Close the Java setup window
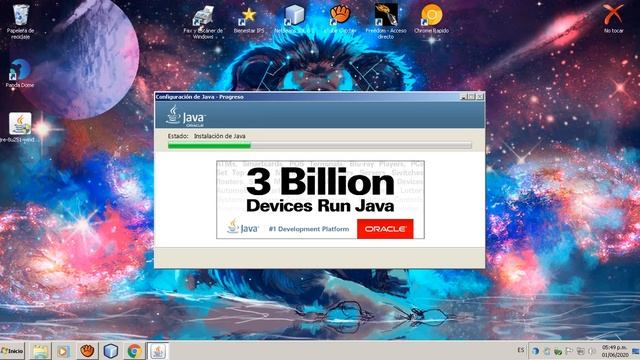 click(480, 97)
